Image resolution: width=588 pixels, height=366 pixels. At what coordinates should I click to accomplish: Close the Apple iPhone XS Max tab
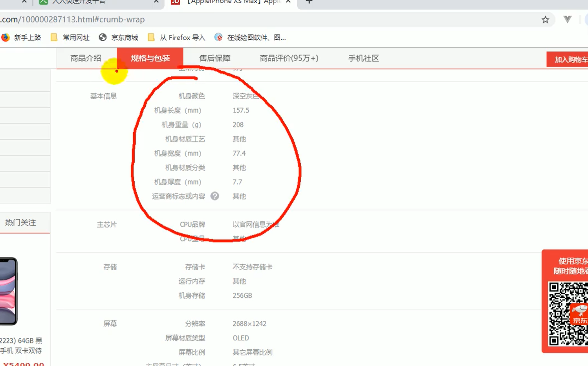[x=288, y=2]
